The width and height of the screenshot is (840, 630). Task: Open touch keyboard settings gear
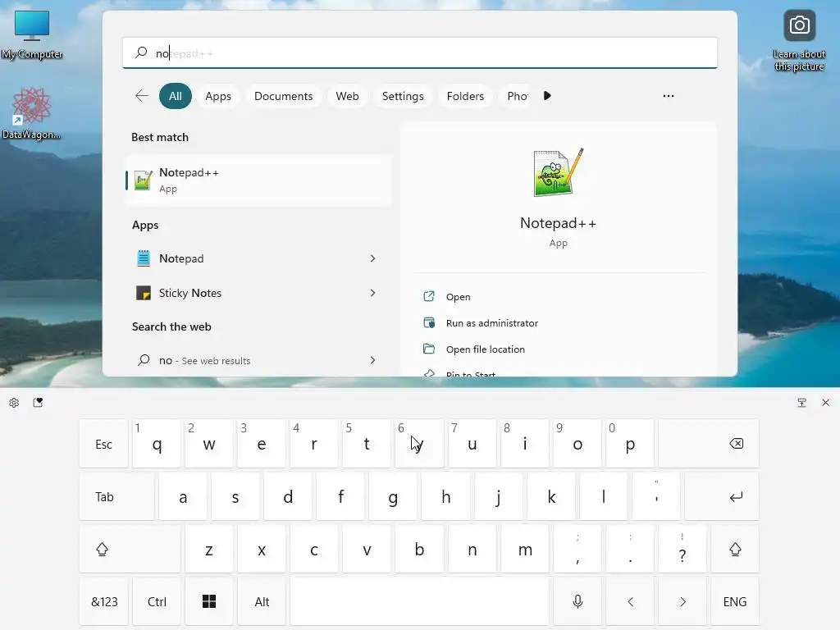(x=14, y=402)
